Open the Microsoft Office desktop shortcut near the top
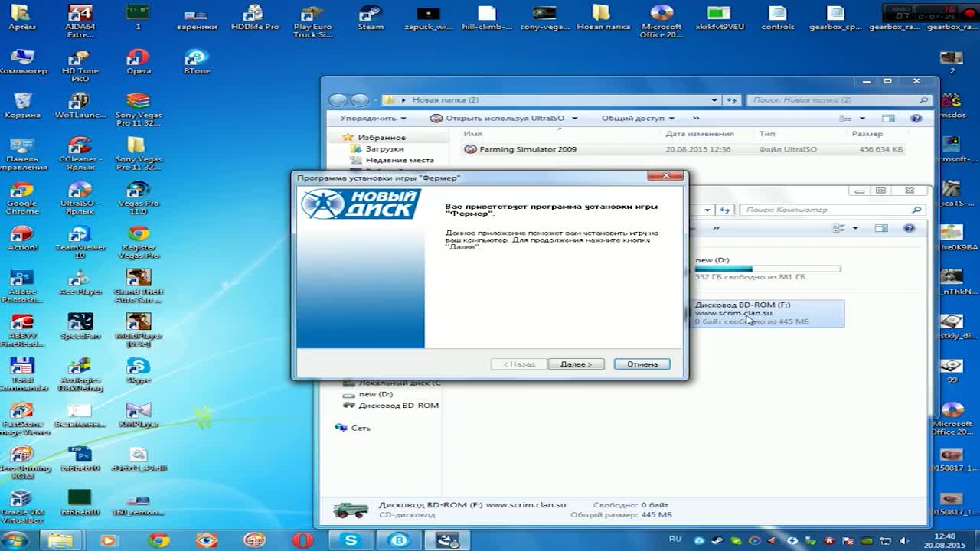980x551 pixels. point(661,21)
